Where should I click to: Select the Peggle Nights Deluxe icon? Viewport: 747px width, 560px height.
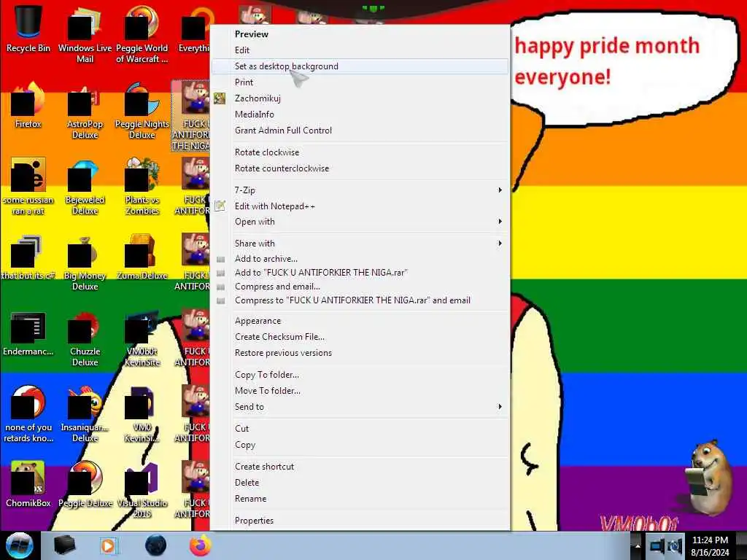[142, 112]
